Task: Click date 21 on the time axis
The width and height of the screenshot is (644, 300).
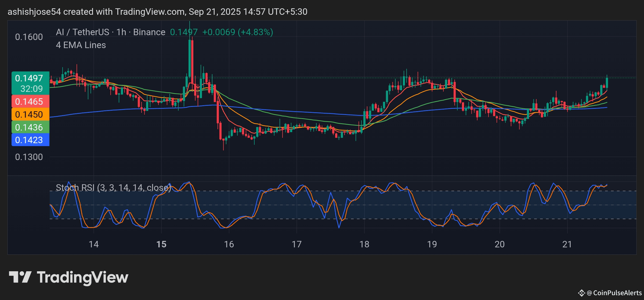Action: pos(567,244)
